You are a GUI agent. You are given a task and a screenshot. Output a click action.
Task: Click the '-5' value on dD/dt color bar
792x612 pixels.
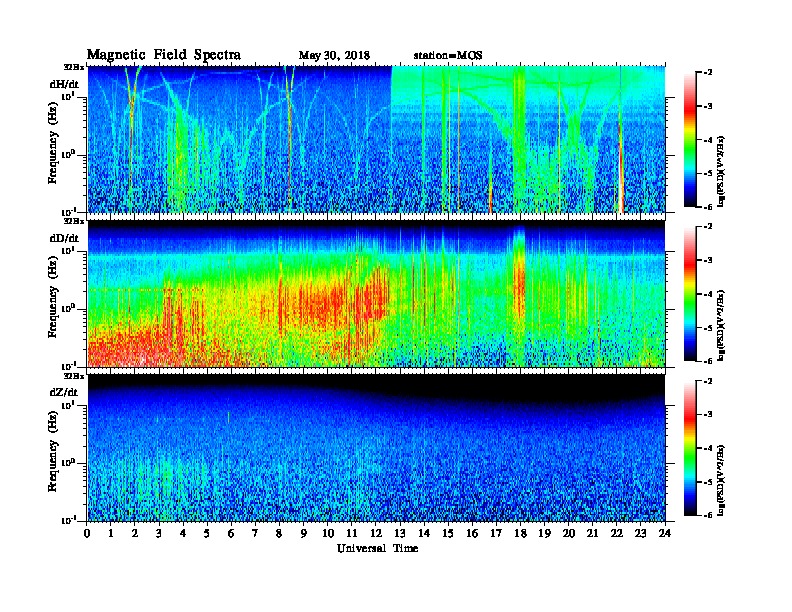click(x=708, y=327)
